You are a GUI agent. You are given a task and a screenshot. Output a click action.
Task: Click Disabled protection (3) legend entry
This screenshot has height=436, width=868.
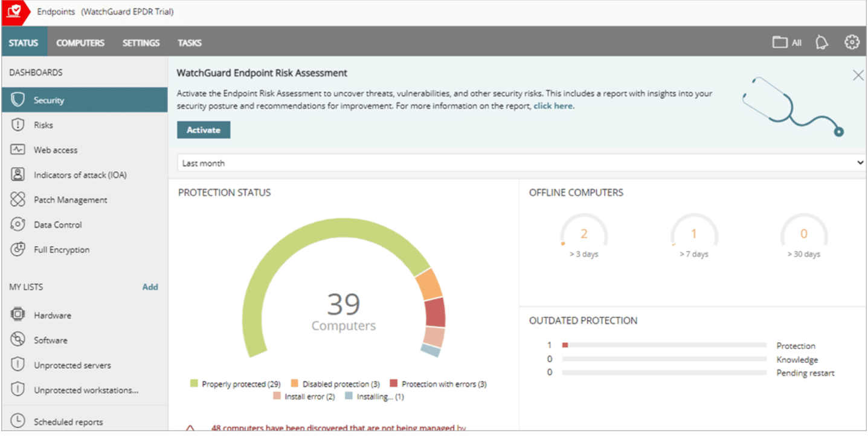point(335,384)
